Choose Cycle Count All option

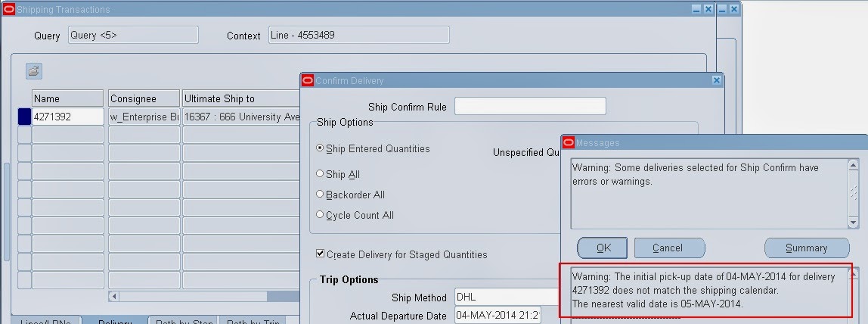click(320, 215)
